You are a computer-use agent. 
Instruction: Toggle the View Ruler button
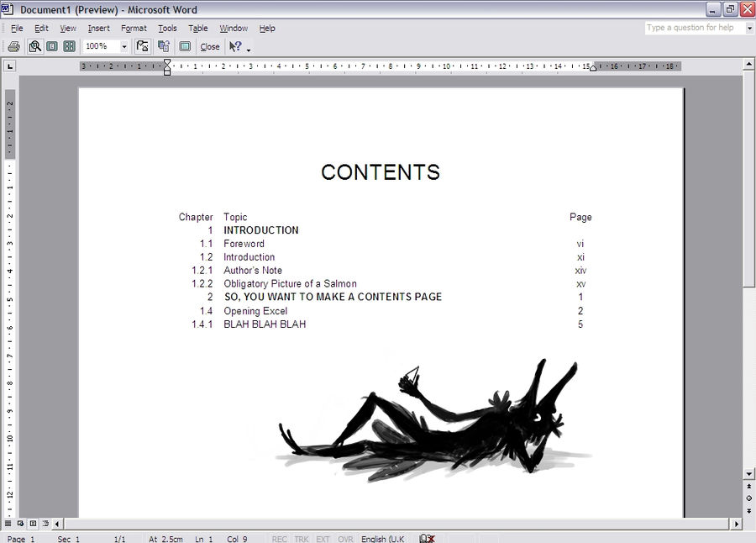[x=142, y=46]
